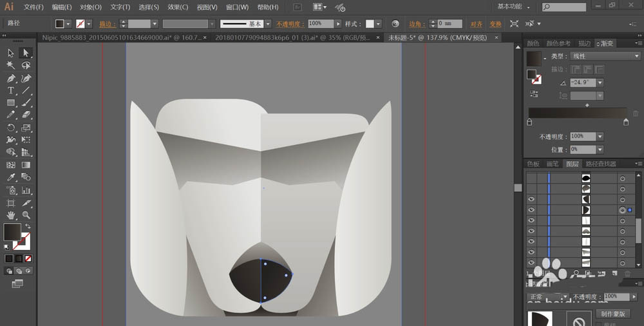Open the Bridge icon beside the Help menu
Screen dimensions: 644x326
pos(298,7)
